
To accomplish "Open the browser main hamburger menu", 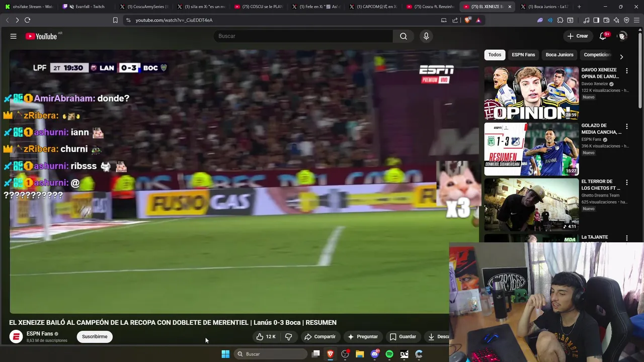I will coord(637,20).
